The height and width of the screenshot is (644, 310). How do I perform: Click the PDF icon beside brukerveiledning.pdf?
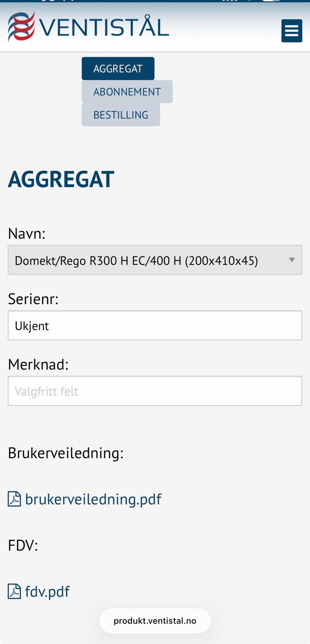pyautogui.click(x=15, y=499)
